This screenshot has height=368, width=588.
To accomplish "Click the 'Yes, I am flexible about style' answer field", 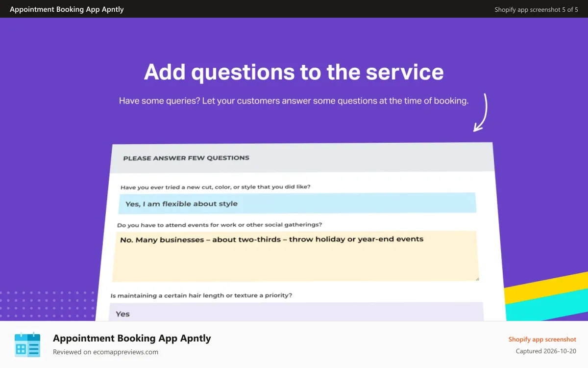I will coord(297,203).
